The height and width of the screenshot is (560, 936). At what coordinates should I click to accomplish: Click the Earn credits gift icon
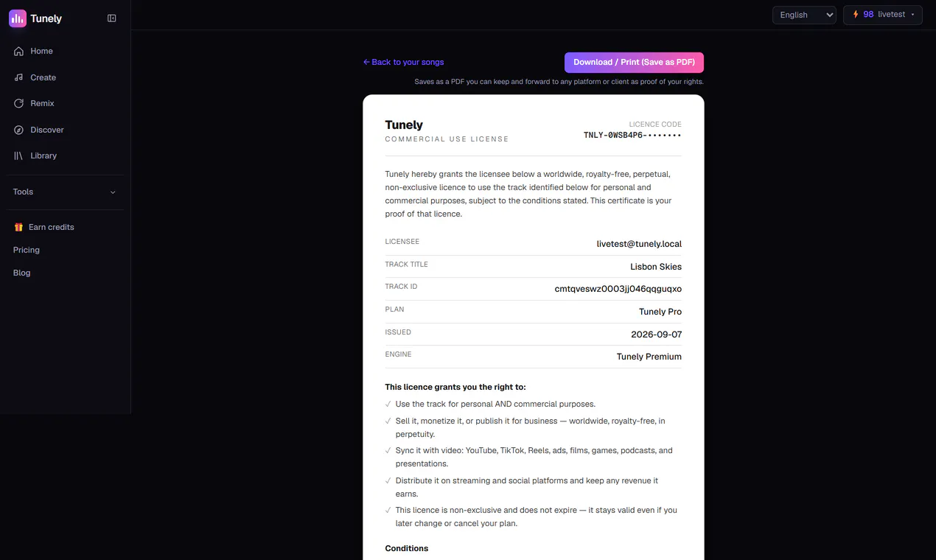(18, 227)
